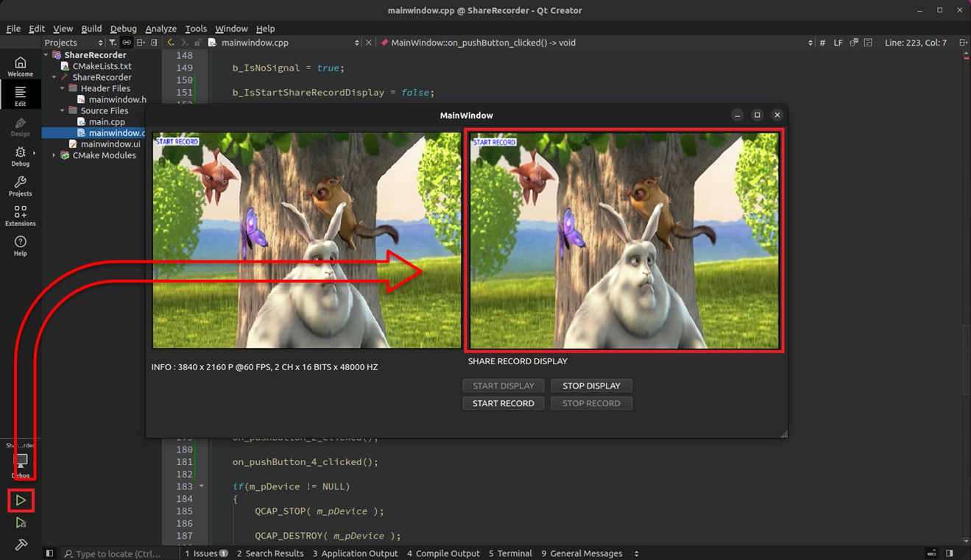Split the editor view
971x560 pixels.
tap(964, 43)
